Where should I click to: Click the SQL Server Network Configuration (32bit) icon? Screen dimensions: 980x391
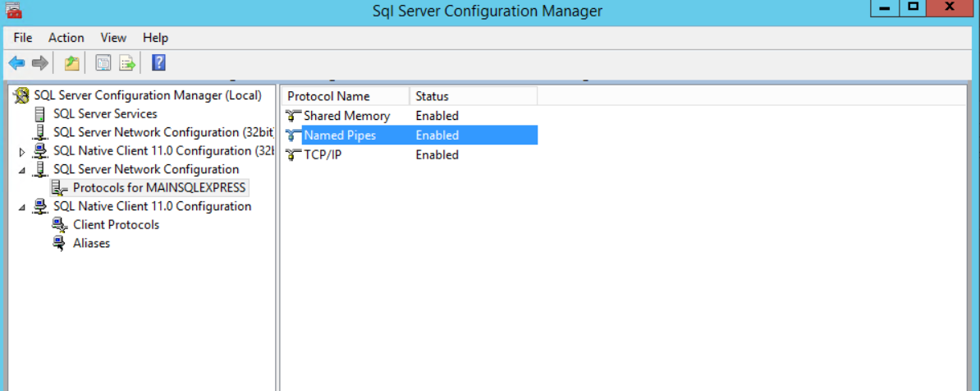[40, 132]
